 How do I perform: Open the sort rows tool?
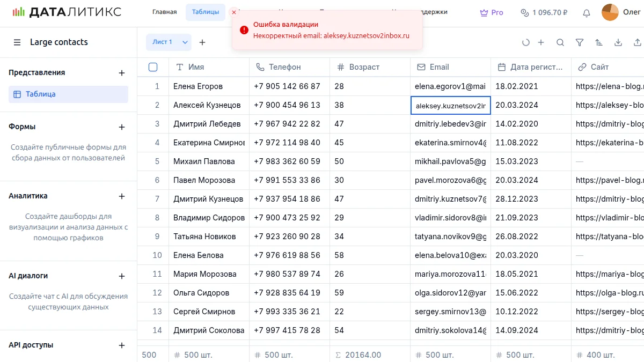(x=599, y=42)
